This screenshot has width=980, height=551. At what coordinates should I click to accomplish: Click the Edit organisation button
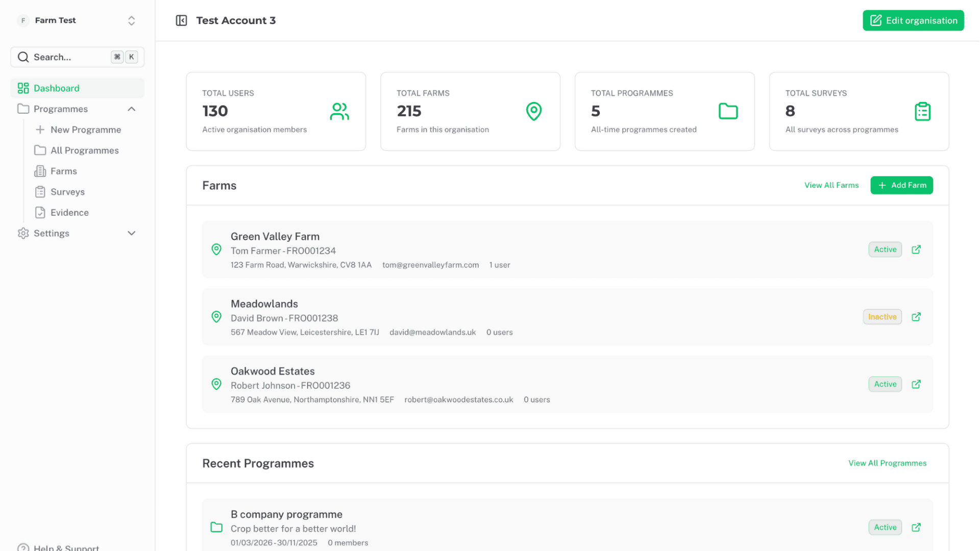click(x=913, y=20)
